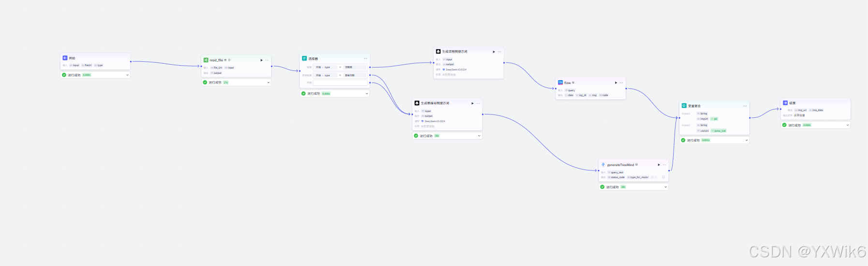Click the 开始 start node icon
The width and height of the screenshot is (868, 266).
[65, 58]
